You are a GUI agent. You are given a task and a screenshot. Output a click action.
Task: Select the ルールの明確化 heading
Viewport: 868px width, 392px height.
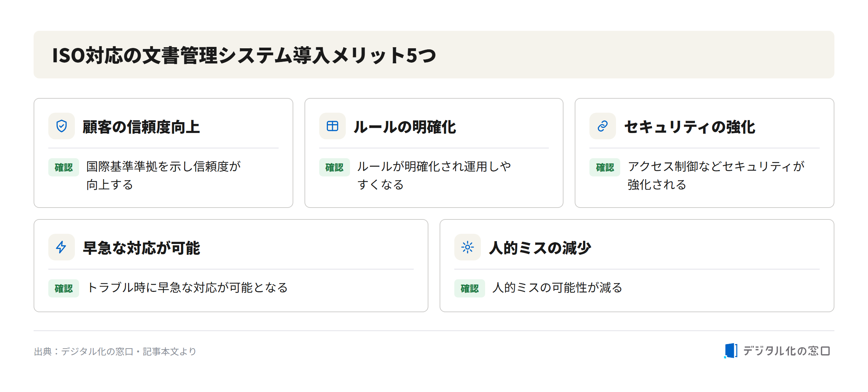[x=405, y=127]
